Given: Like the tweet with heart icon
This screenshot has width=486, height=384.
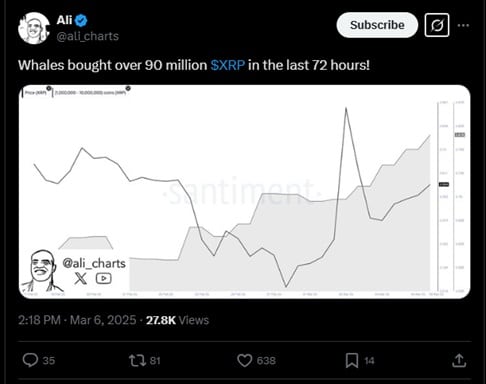Looking at the screenshot, I should 245,360.
